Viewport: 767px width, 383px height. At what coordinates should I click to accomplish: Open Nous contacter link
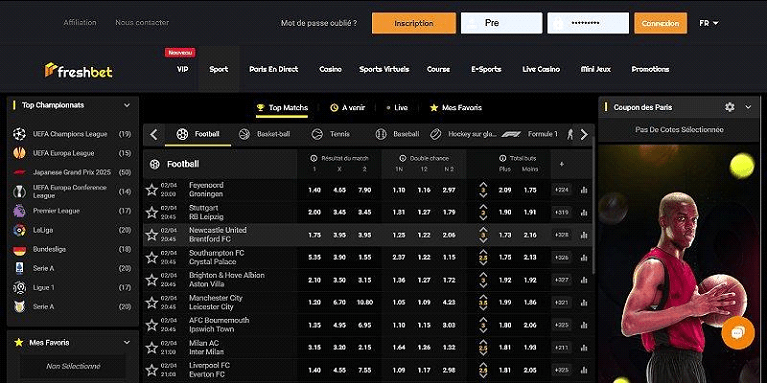(x=142, y=23)
